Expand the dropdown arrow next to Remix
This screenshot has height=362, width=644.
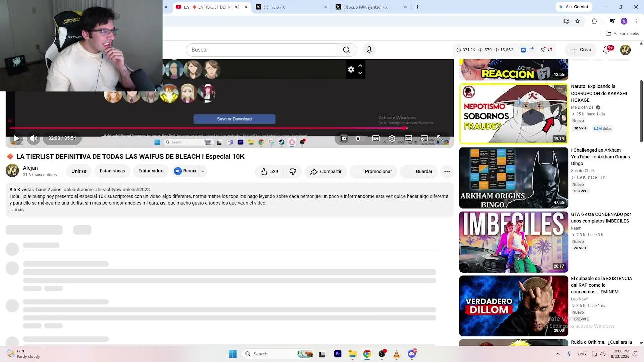click(x=203, y=171)
